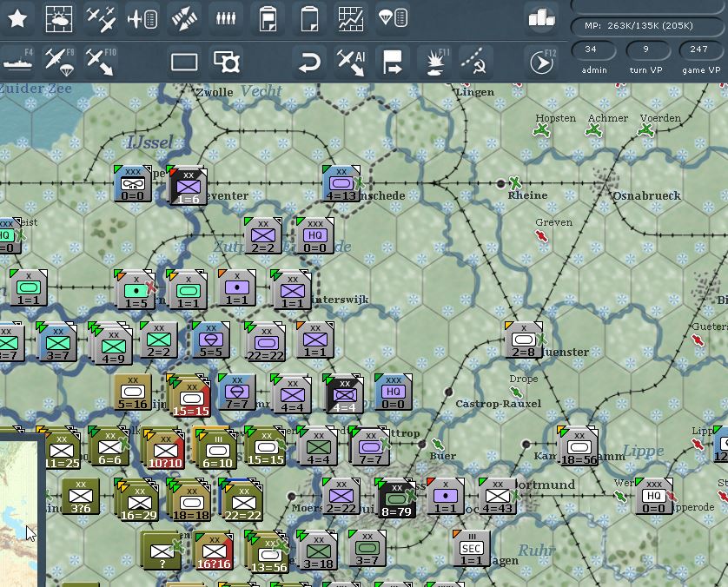The height and width of the screenshot is (587, 728).
Task: Select the 13=56 armored stack
Action: pos(268,553)
